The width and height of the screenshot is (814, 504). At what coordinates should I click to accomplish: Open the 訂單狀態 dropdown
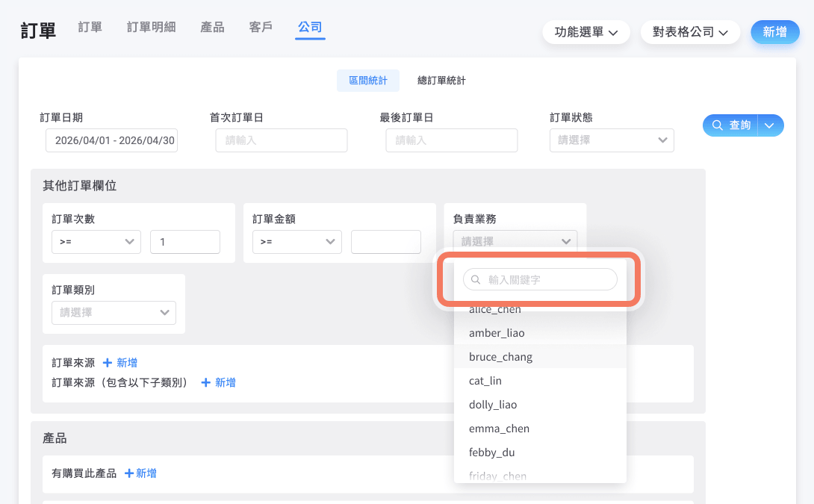click(612, 140)
